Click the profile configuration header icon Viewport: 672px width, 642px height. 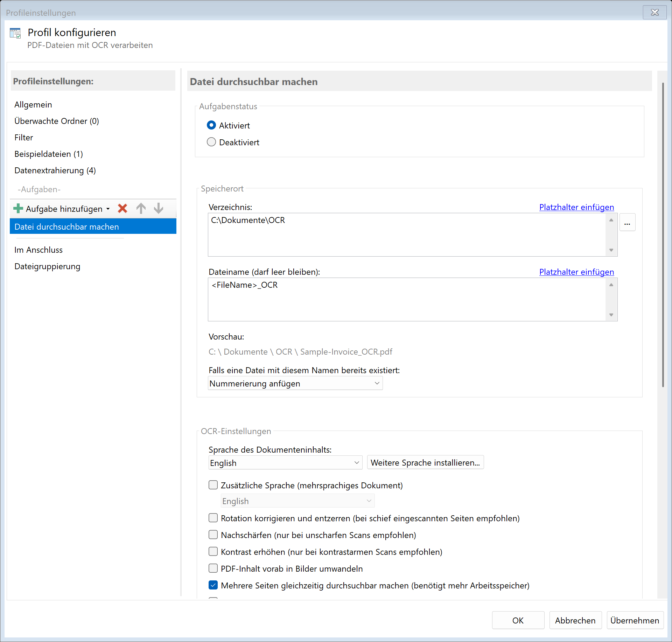coord(15,33)
